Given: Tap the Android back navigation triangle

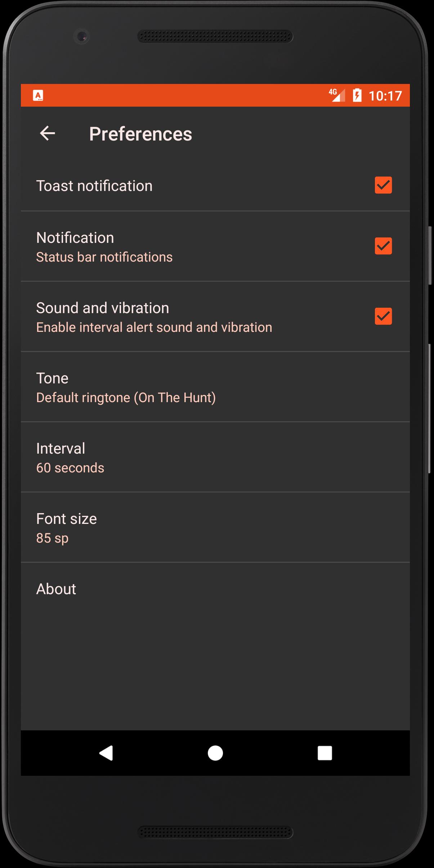Looking at the screenshot, I should [106, 753].
